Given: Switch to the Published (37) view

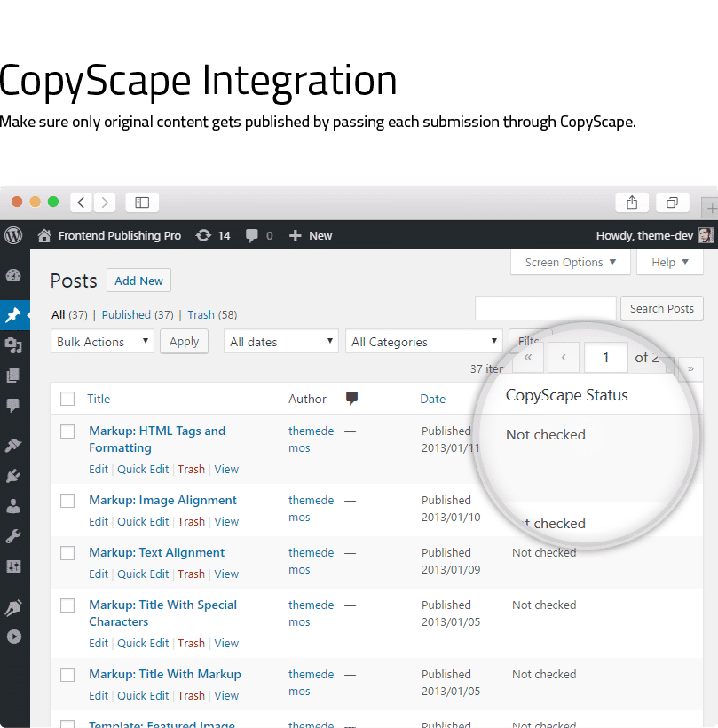Looking at the screenshot, I should [138, 315].
